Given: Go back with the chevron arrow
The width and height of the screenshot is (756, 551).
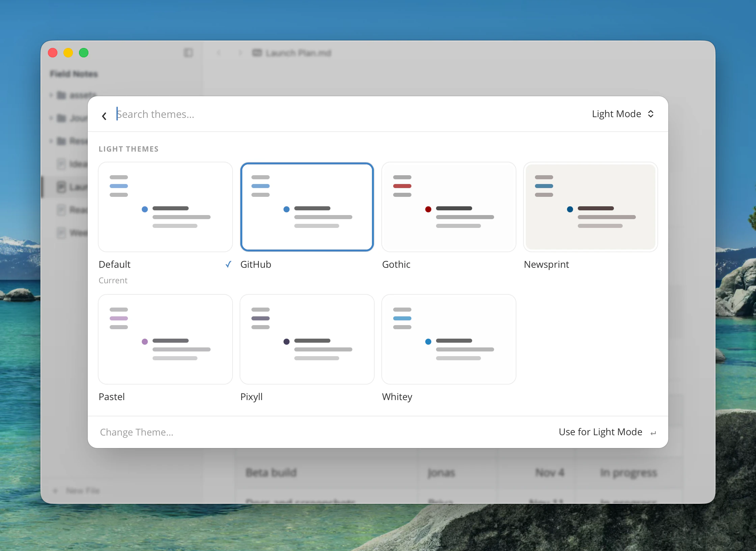Looking at the screenshot, I should point(104,116).
